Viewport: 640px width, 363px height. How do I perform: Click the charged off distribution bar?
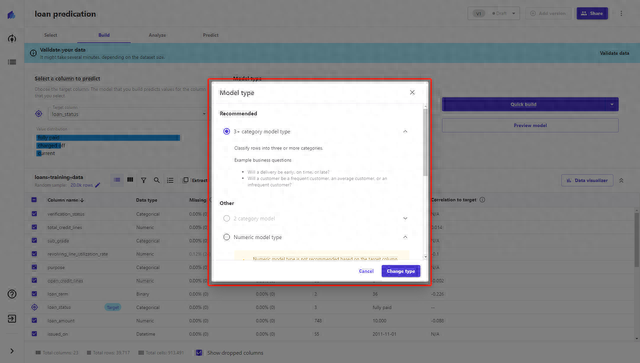[x=49, y=145]
